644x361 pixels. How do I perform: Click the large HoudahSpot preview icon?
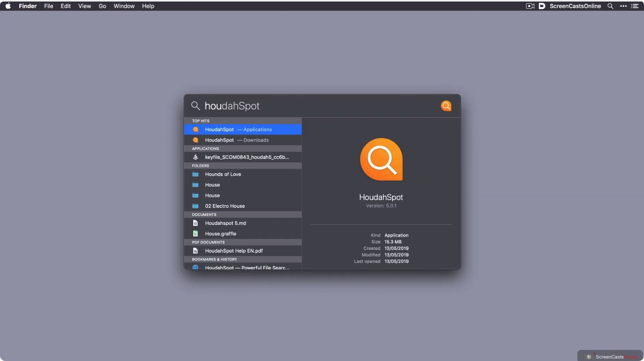pos(381,159)
